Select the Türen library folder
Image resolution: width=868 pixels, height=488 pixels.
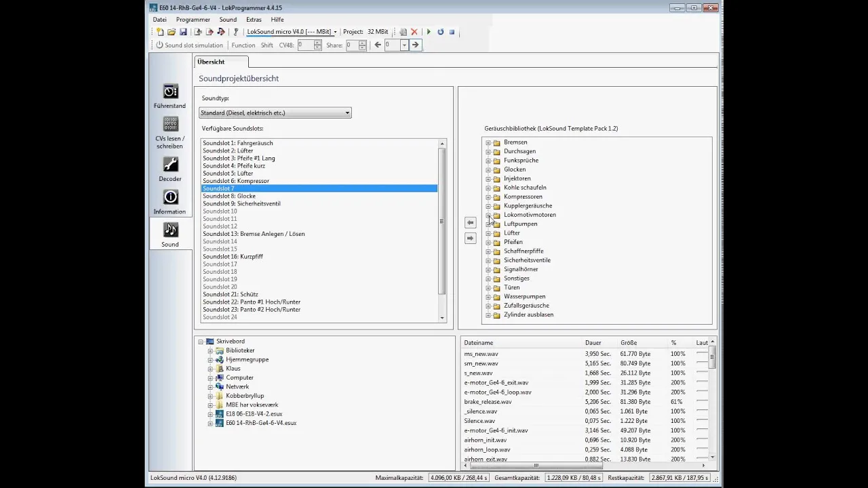511,287
